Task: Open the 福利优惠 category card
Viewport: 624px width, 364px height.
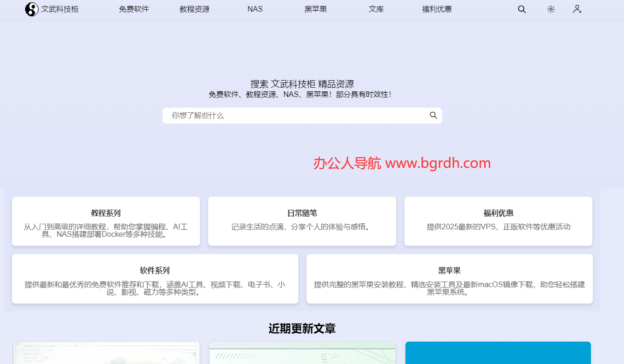Action: [498, 221]
